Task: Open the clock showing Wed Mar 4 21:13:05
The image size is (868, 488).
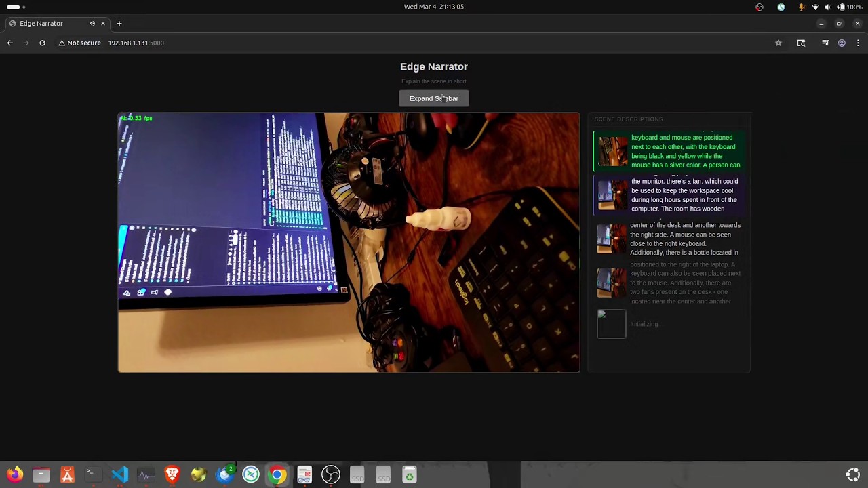Action: [434, 7]
